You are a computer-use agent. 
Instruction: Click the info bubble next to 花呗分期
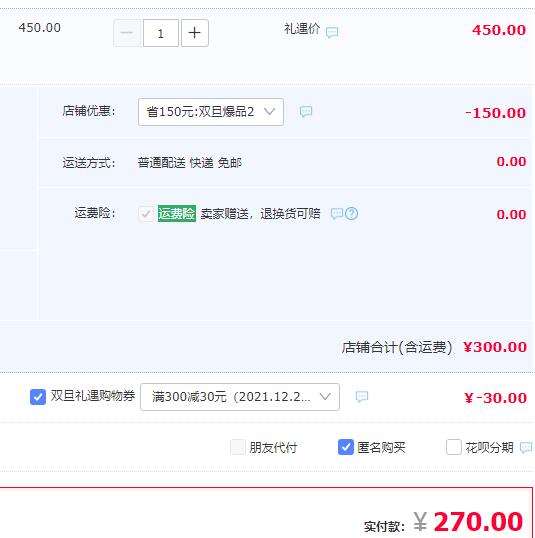pos(526,447)
